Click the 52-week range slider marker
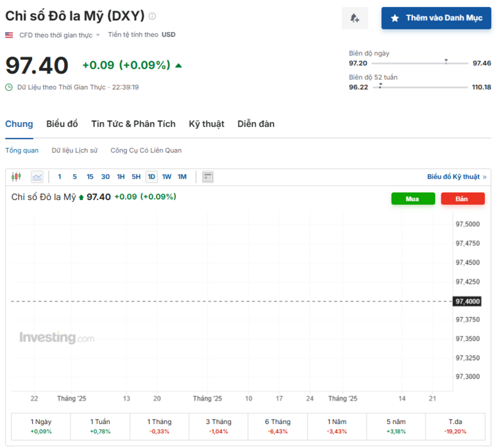The height and width of the screenshot is (448, 503). click(380, 85)
